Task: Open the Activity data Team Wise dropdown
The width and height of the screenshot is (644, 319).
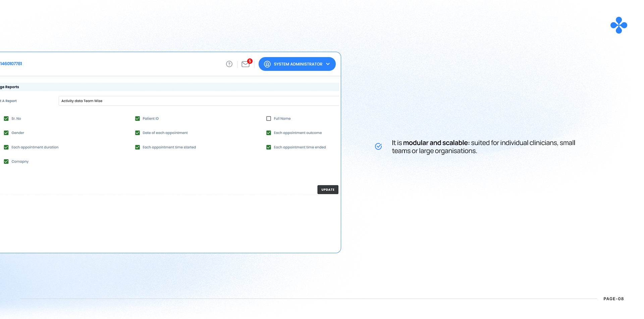Action: click(199, 101)
